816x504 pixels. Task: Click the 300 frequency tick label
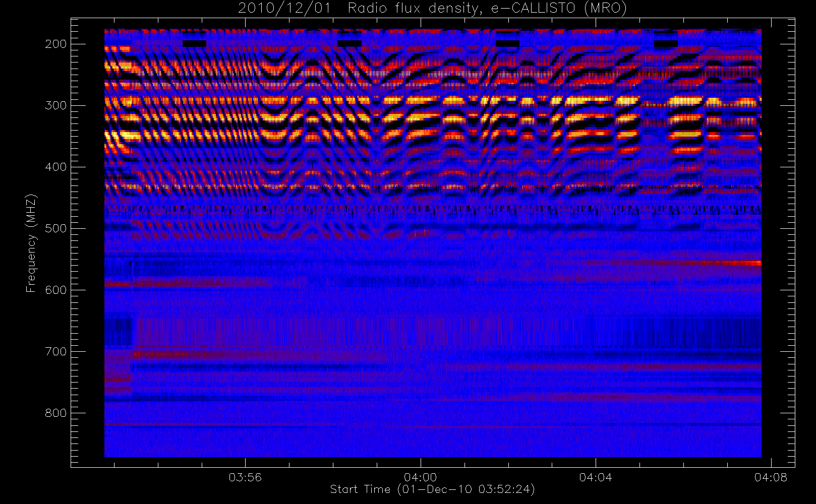(x=56, y=105)
